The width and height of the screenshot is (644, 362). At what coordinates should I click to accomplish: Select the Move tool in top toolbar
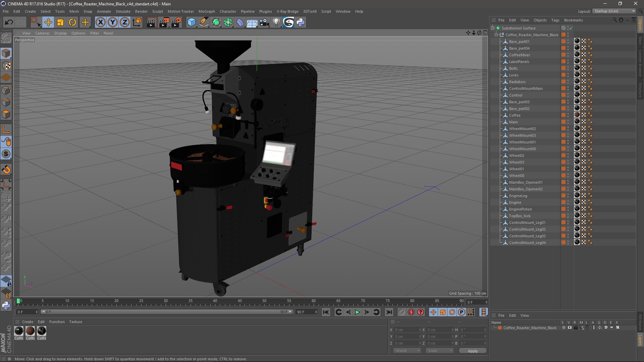(x=48, y=22)
